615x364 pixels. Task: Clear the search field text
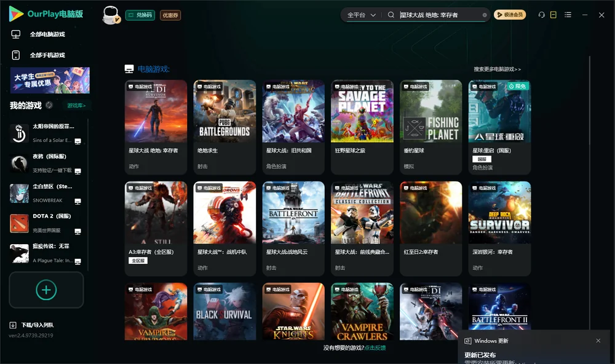click(485, 15)
